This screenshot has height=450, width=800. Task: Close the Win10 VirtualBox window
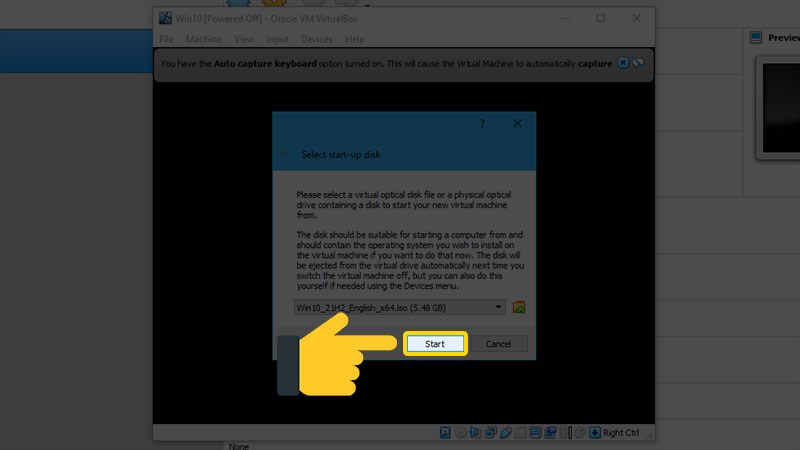pos(637,18)
